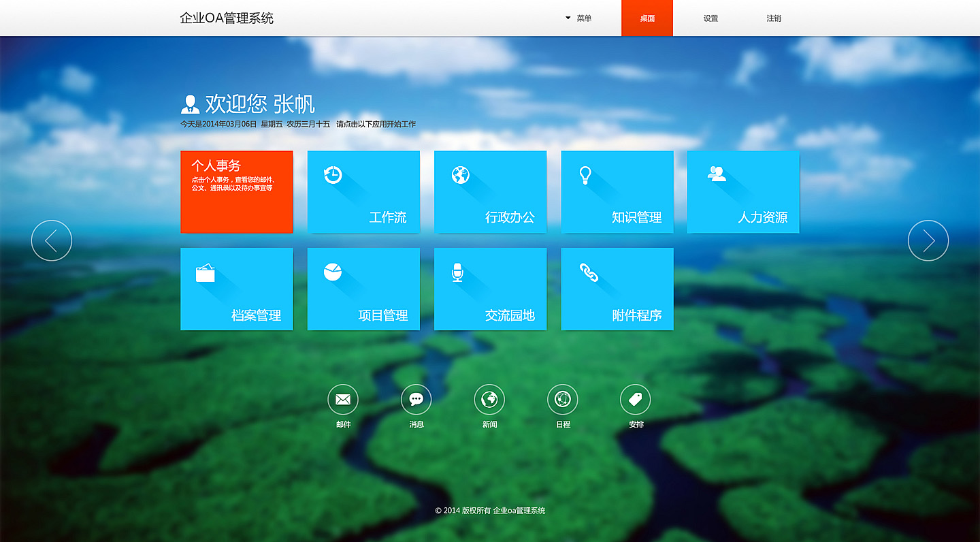Click the 日程 circular icon

coord(563,400)
